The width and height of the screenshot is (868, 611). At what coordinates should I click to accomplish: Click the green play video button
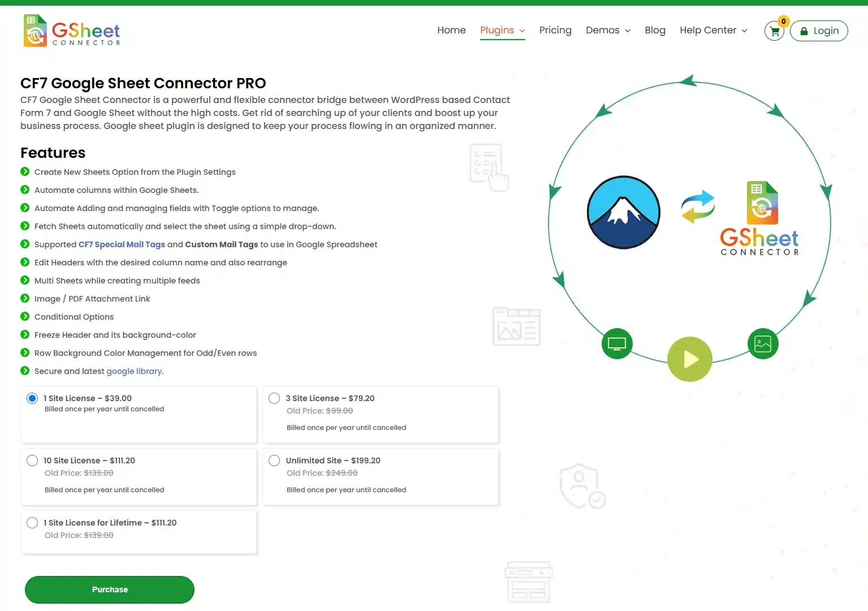(x=689, y=359)
